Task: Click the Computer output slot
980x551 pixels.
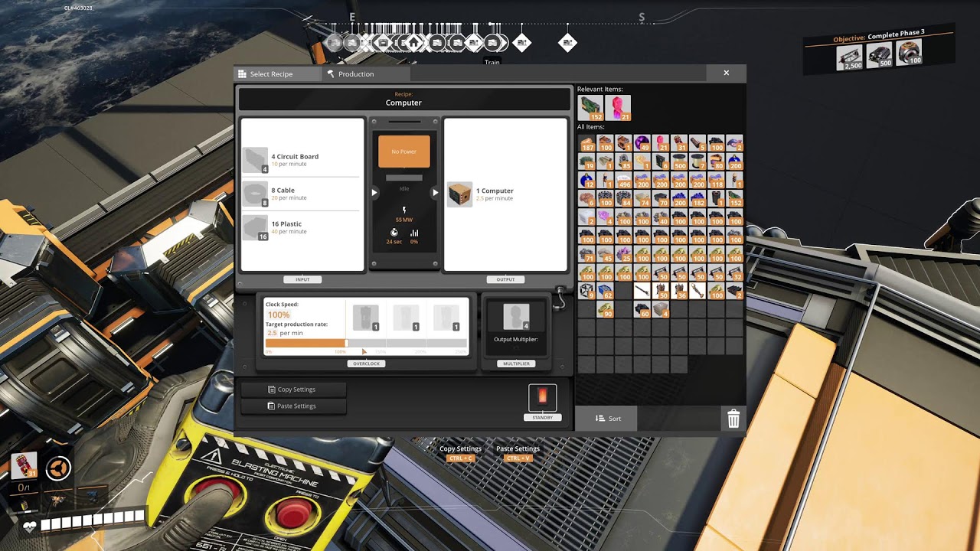Action: 460,194
